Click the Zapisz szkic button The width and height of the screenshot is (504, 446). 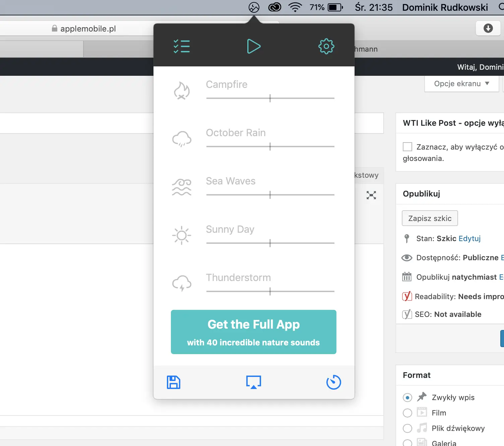(x=430, y=218)
